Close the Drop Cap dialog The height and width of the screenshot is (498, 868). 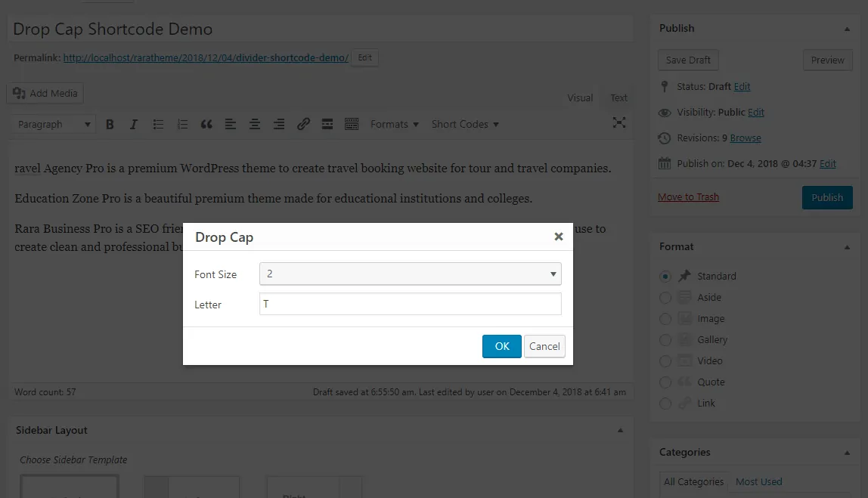[x=559, y=237]
